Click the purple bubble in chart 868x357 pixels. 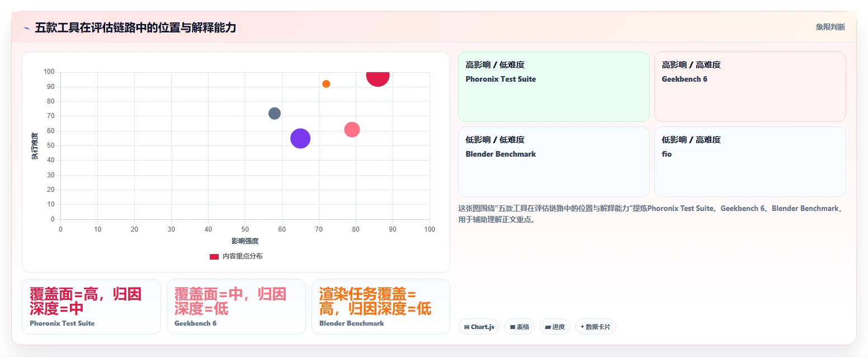click(x=300, y=139)
